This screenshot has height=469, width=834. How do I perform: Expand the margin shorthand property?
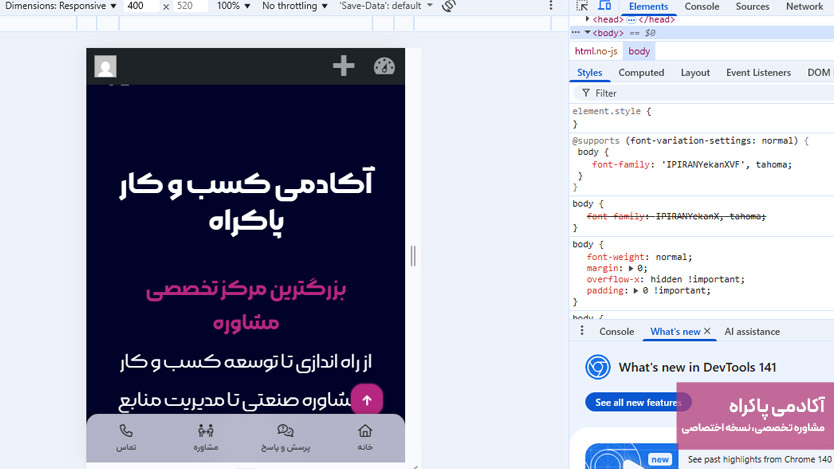pyautogui.click(x=631, y=269)
